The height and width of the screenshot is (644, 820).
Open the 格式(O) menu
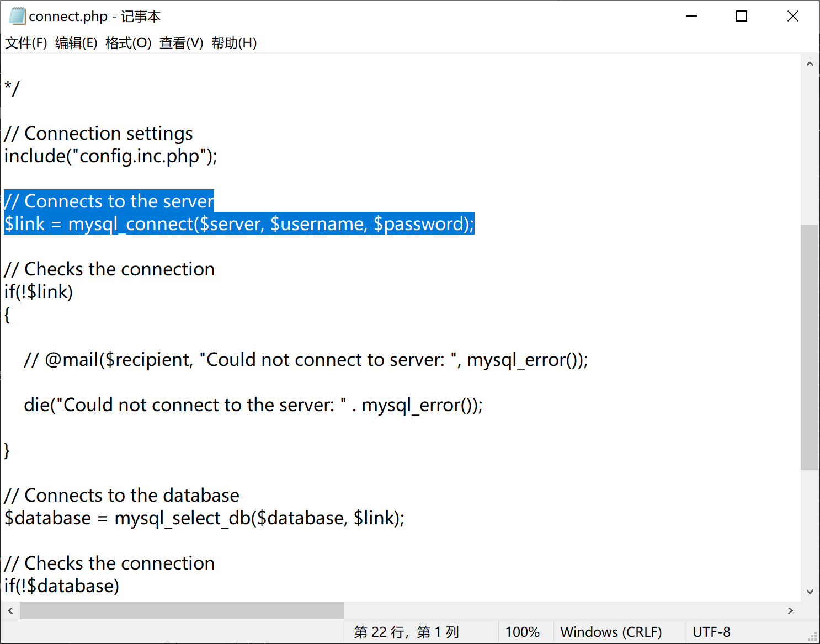click(x=128, y=43)
